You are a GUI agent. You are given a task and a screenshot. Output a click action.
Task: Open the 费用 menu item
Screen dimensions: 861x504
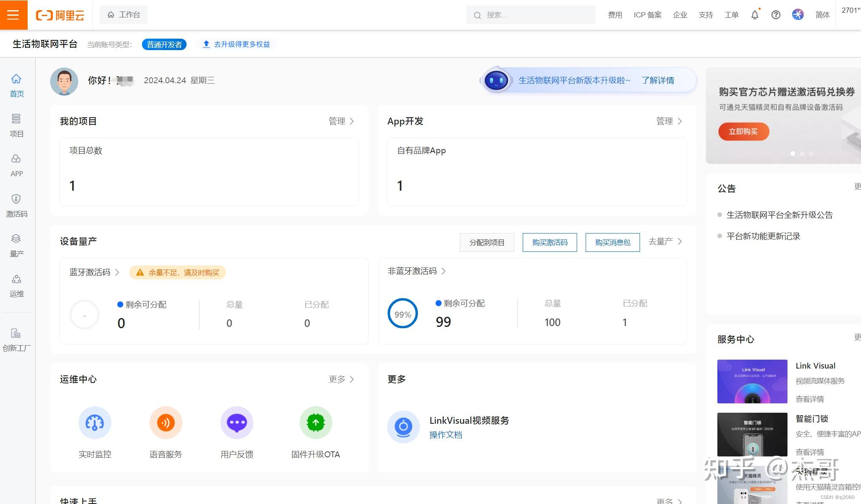click(615, 14)
